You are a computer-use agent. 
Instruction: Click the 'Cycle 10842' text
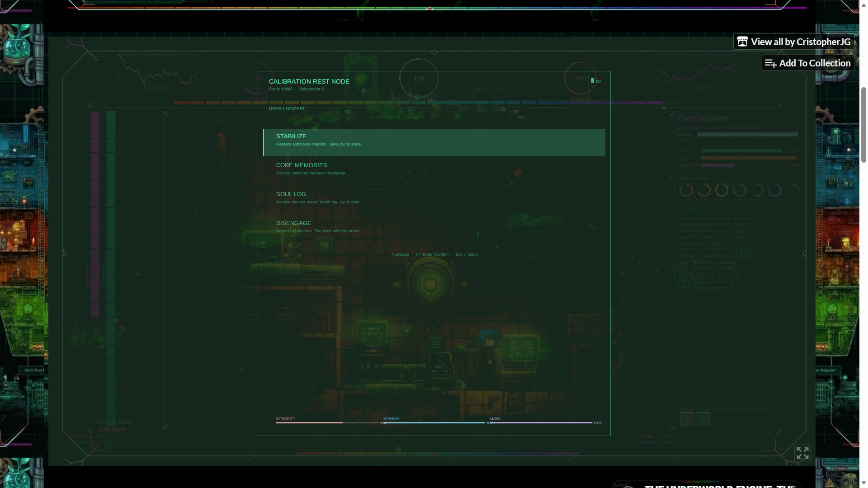point(281,89)
